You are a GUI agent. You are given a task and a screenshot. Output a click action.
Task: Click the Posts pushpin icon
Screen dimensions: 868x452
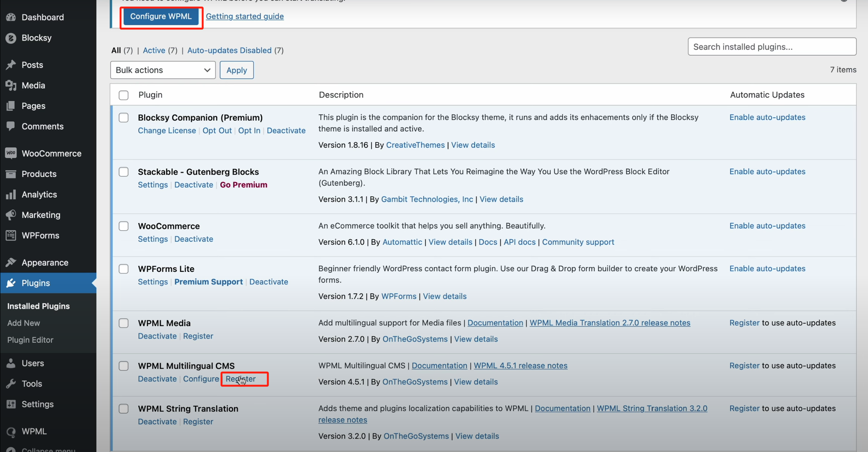[11, 65]
